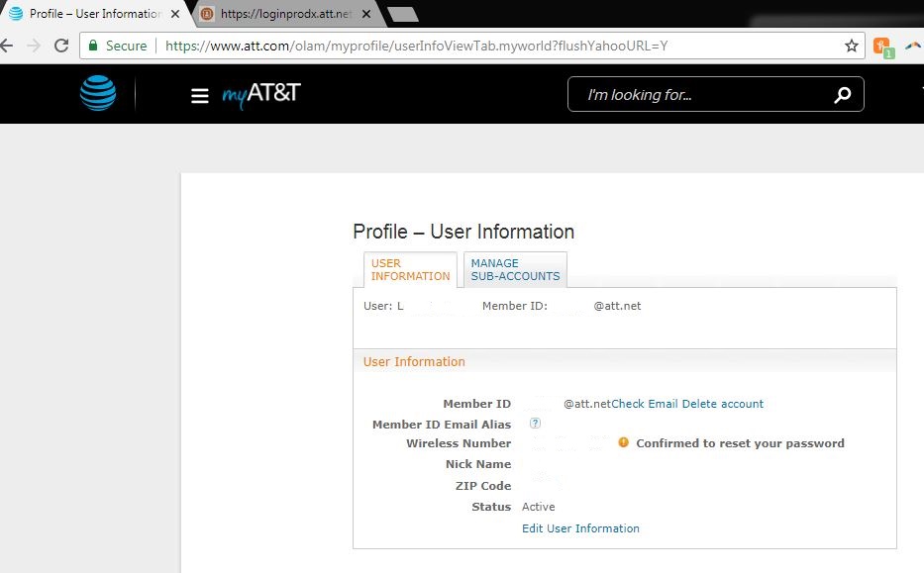Click the orange exclamation icon near Wireless Number
Image resolution: width=924 pixels, height=573 pixels.
coord(623,443)
